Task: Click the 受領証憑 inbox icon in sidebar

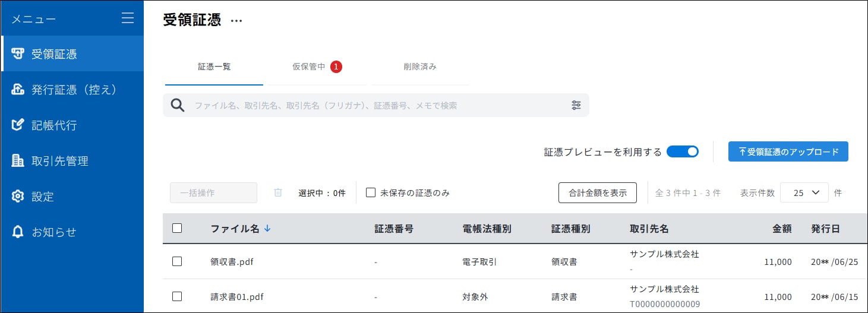Action: point(18,54)
